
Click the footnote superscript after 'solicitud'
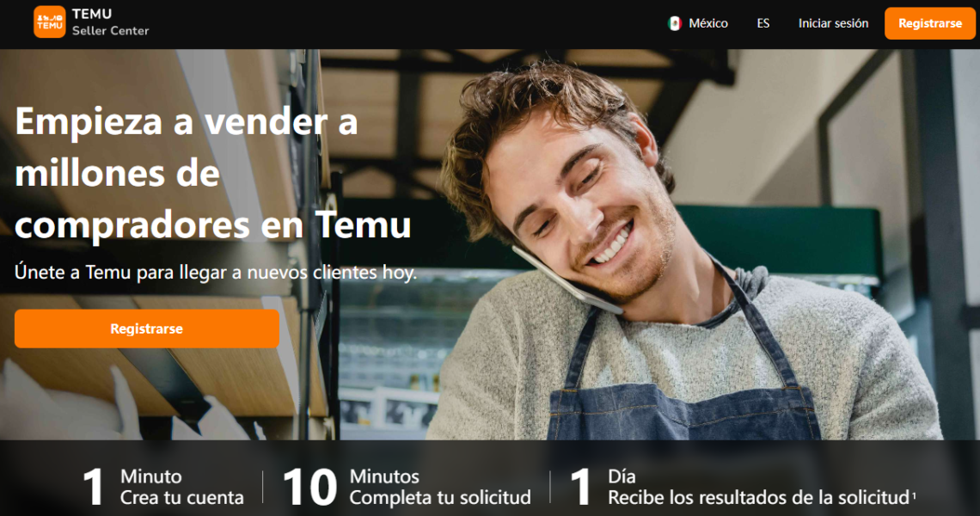click(x=914, y=494)
